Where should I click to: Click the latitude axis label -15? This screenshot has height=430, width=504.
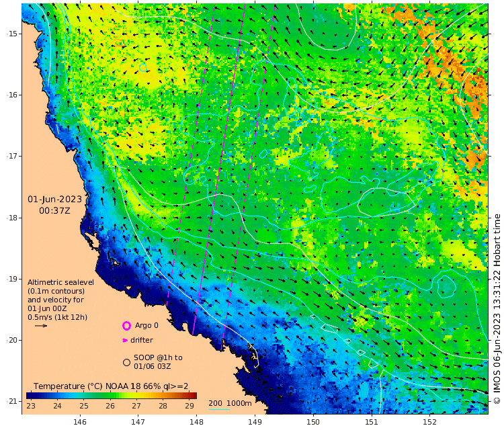[x=12, y=34]
